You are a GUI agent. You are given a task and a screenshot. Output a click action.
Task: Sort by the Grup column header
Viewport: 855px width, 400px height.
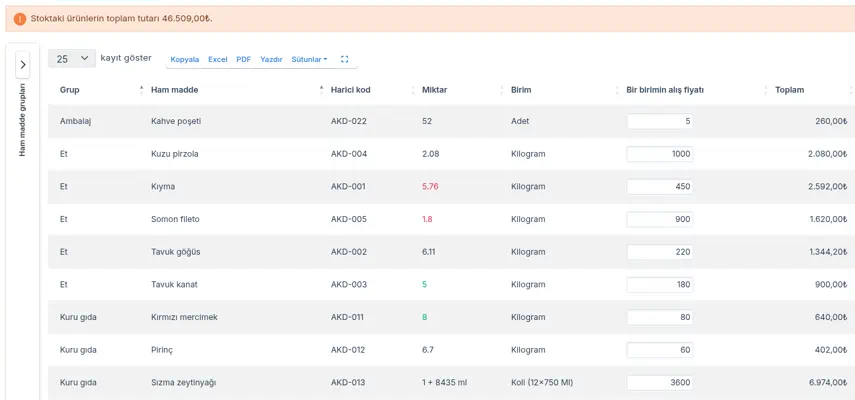click(69, 90)
